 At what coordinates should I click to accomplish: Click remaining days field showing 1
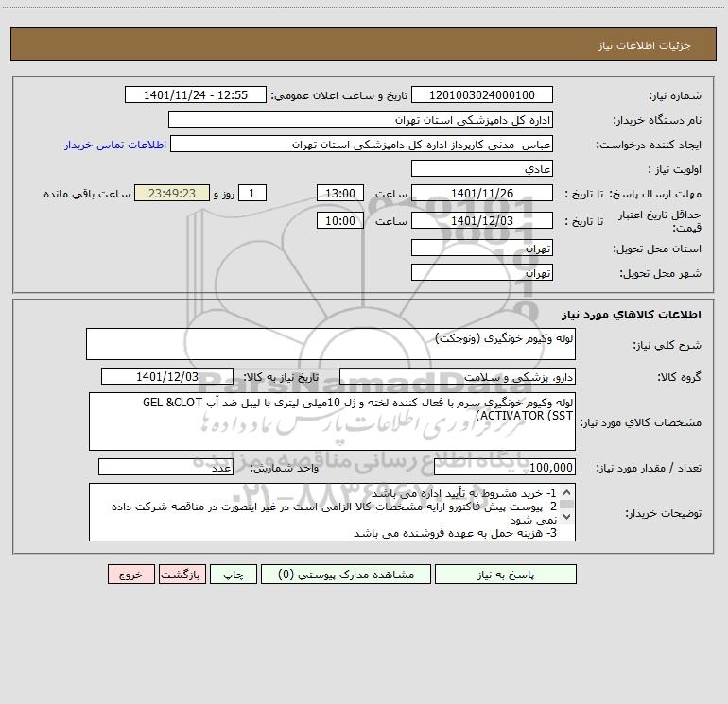click(252, 193)
